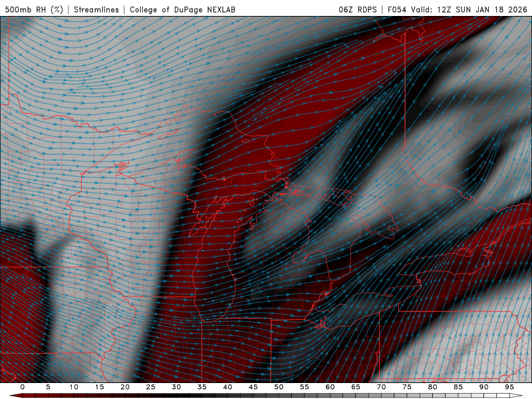Image resolution: width=532 pixels, height=399 pixels.
Task: Click the "30" label on the color scale
Action: [176, 387]
